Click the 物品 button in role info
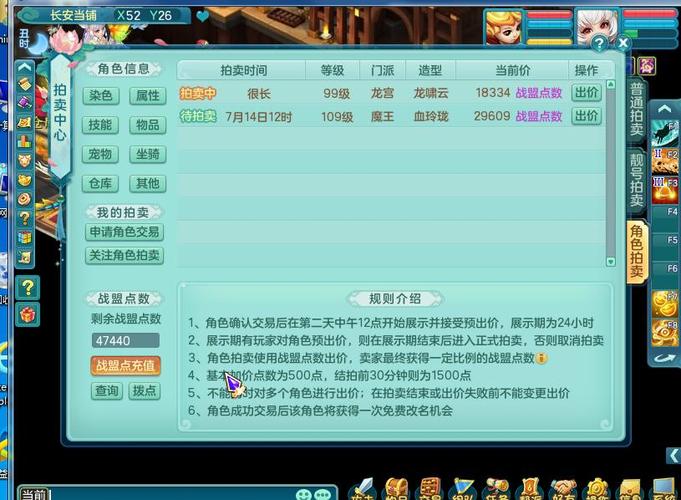Screen dimensions: 681x500 (148, 125)
